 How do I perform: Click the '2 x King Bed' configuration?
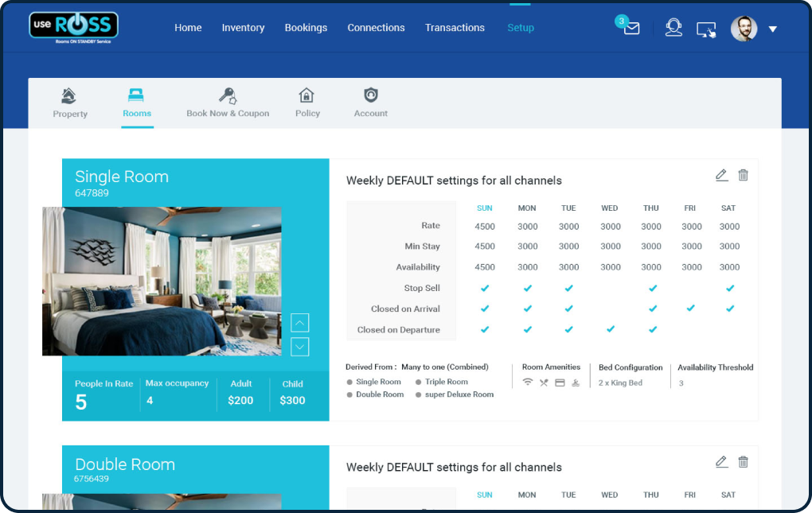point(620,383)
